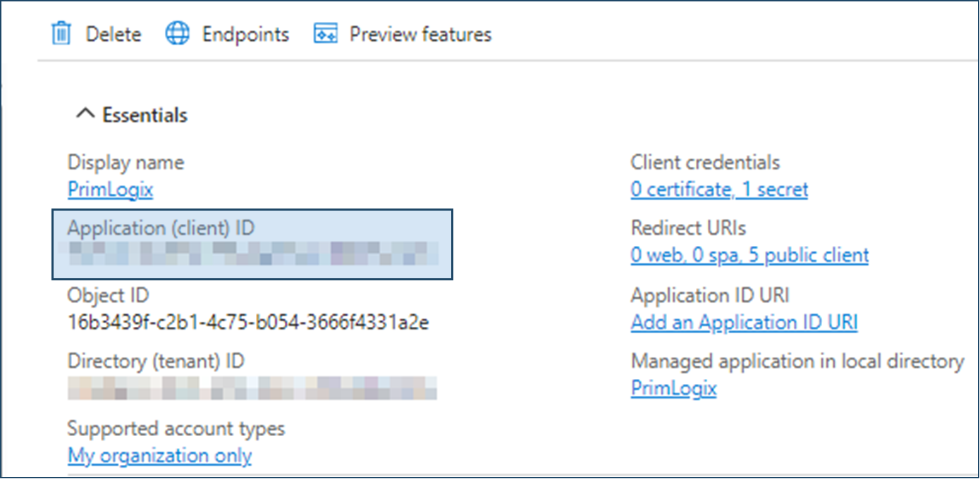Image resolution: width=980 pixels, height=479 pixels.
Task: Open PrimLogix under Managed application in local directory
Action: click(x=673, y=388)
